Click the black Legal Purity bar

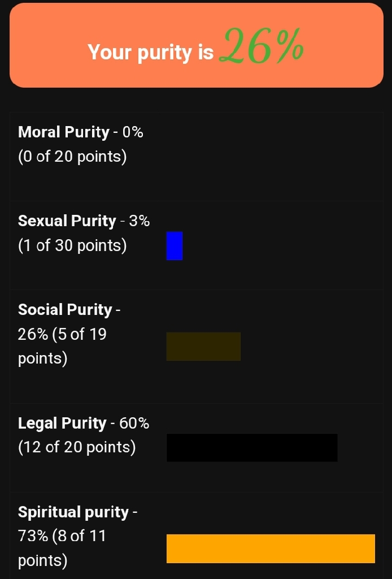point(252,448)
